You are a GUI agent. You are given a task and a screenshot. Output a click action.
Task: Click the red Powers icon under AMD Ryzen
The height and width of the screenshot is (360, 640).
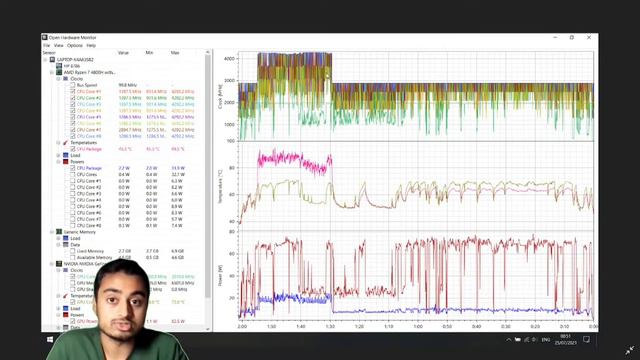(65, 162)
